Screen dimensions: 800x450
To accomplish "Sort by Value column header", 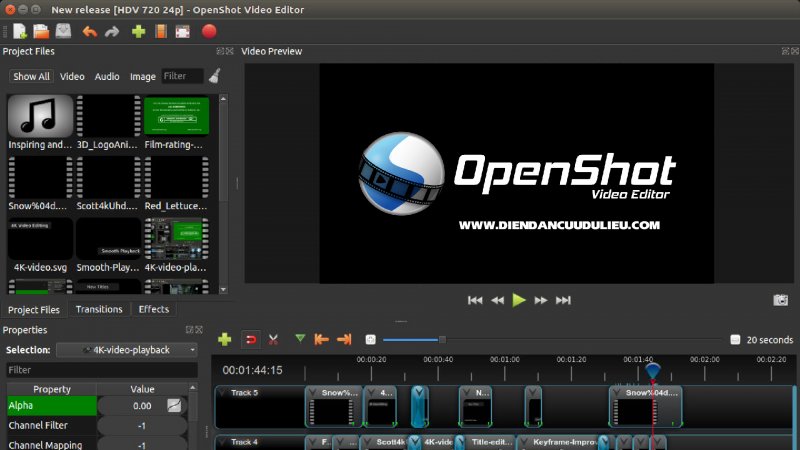I will [x=142, y=389].
